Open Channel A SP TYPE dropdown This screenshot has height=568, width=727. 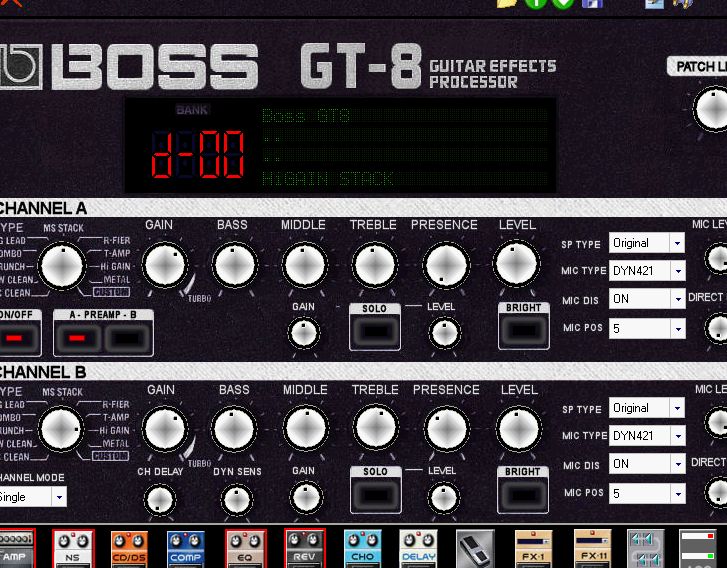[x=647, y=243]
